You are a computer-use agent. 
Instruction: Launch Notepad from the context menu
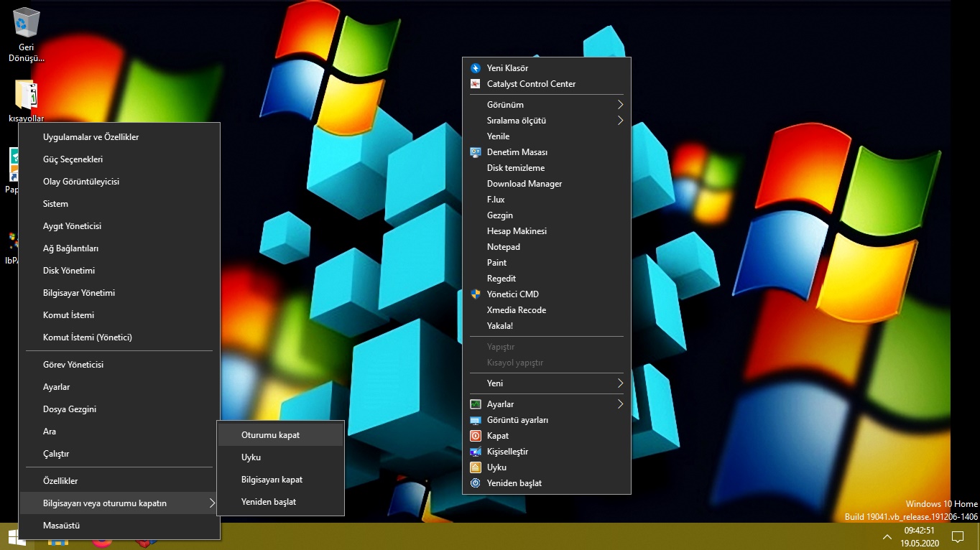(x=547, y=247)
